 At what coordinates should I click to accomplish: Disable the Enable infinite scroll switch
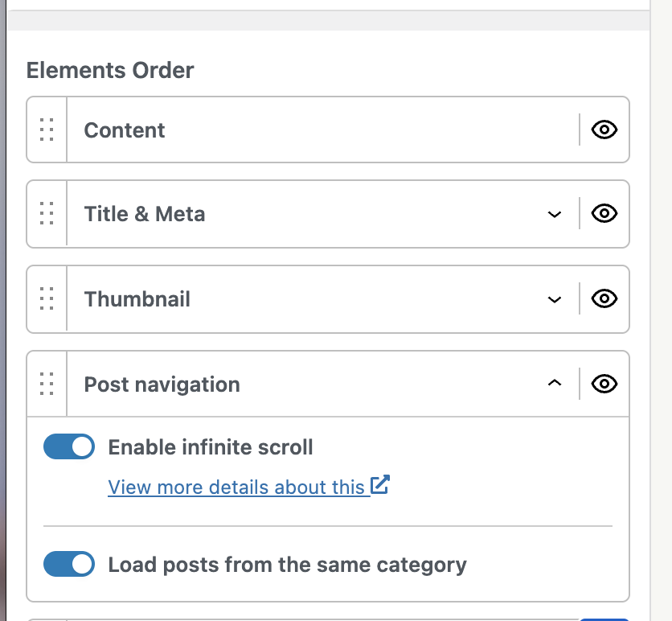(69, 446)
